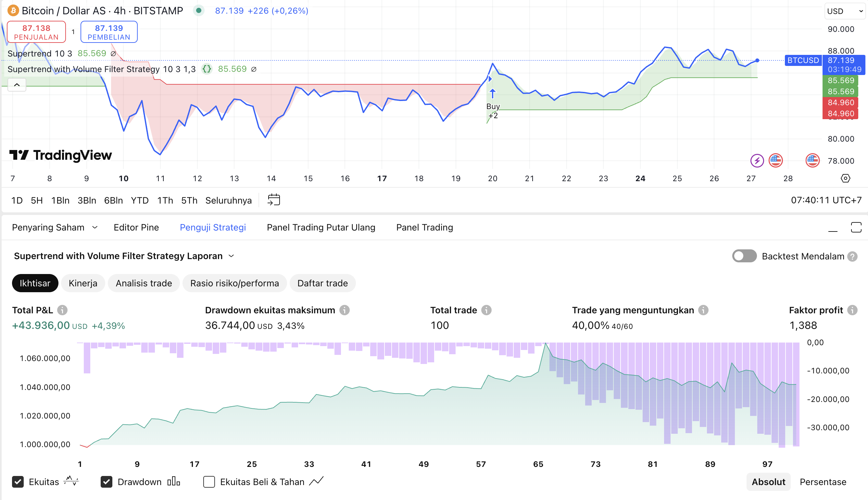
Task: Open the Total P&L info icon
Action: (x=62, y=310)
